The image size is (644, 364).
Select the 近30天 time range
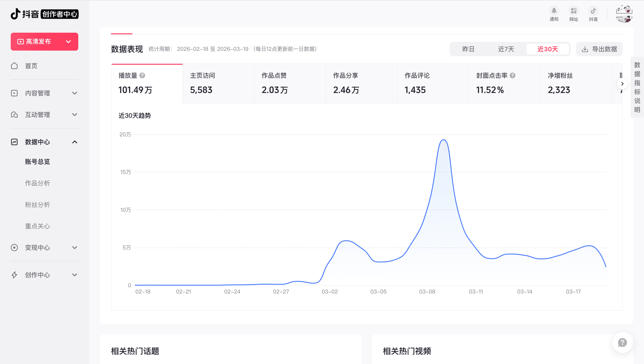[x=547, y=49]
